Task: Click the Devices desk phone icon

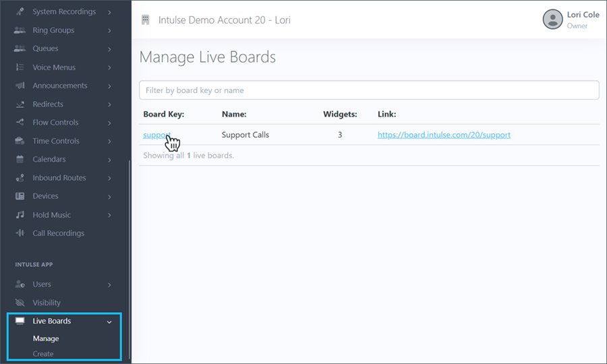Action: [20, 196]
